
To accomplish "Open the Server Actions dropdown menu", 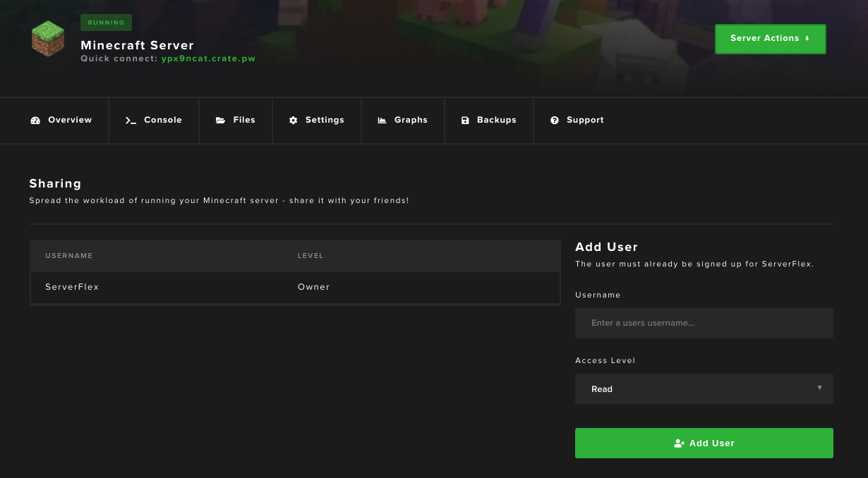I will tap(771, 39).
